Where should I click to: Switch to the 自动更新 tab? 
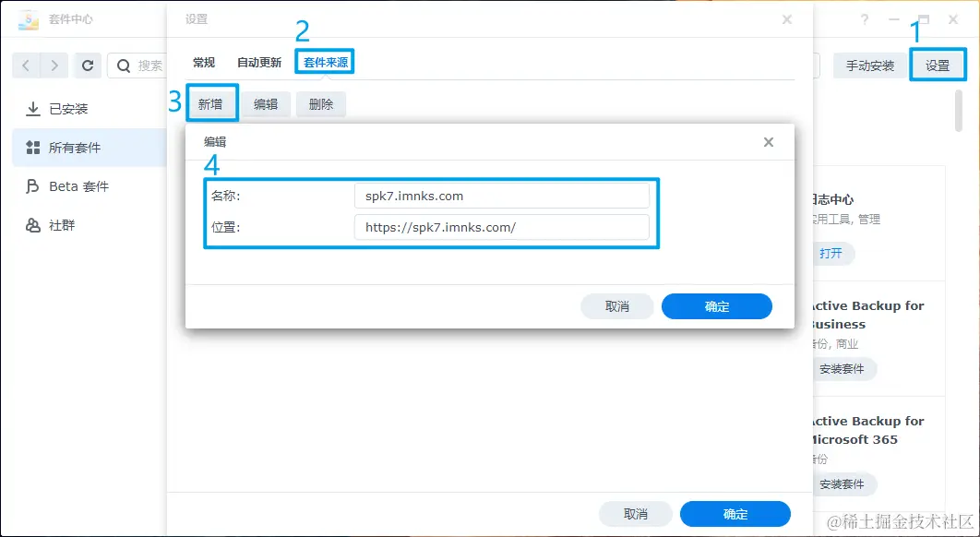pos(258,62)
